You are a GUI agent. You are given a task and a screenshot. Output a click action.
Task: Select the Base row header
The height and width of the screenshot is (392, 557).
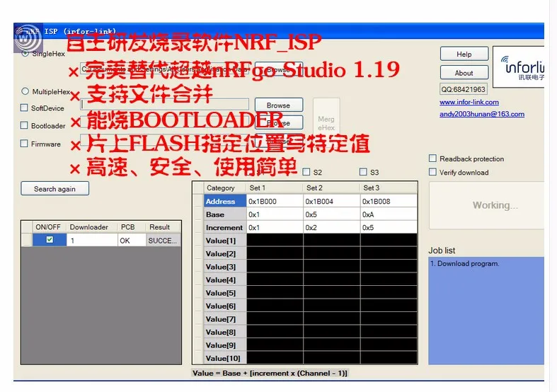click(x=225, y=214)
